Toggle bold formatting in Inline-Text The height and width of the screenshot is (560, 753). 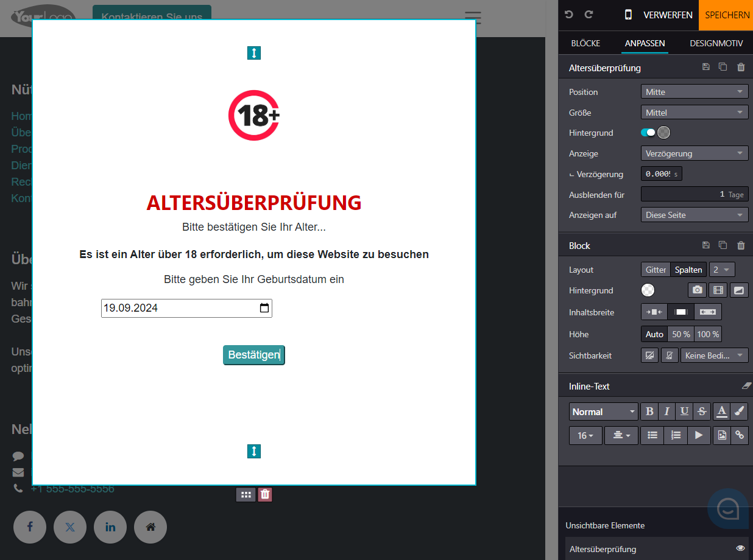(x=649, y=411)
